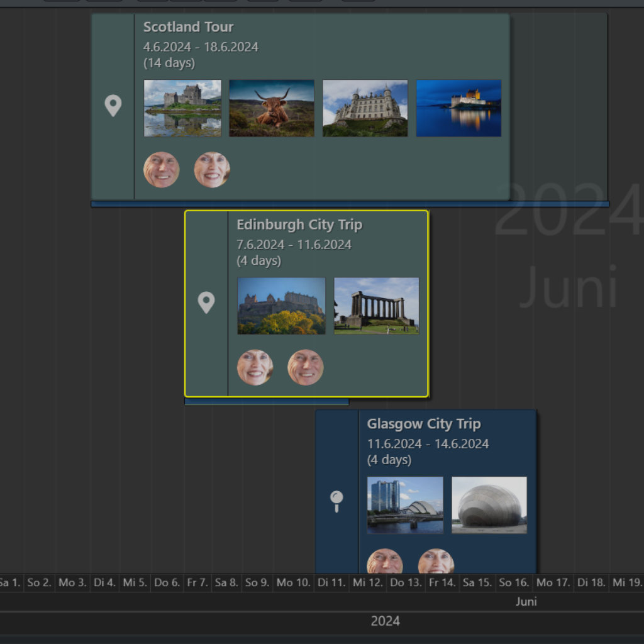Click the Scotland Tour location pin icon
This screenshot has height=644, width=644.
[113, 106]
